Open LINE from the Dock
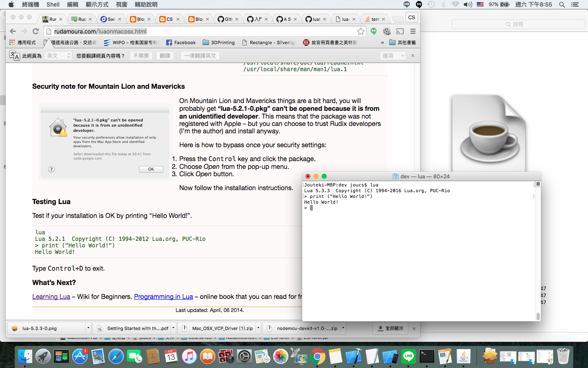 [x=408, y=356]
